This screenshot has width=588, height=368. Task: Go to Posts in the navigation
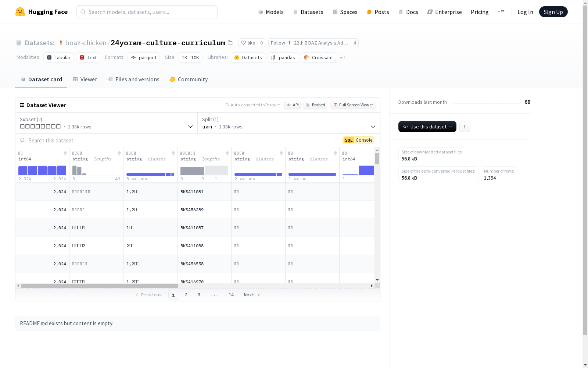378,12
